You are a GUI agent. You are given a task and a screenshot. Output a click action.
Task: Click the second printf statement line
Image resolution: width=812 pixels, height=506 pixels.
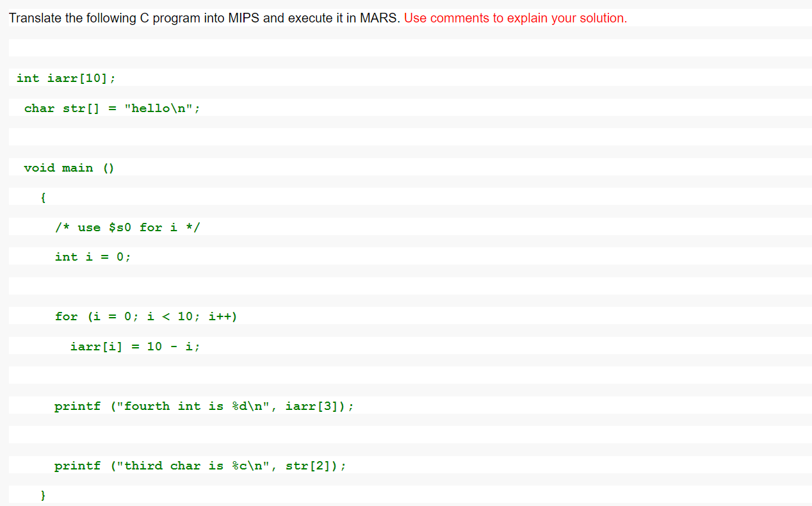point(200,465)
